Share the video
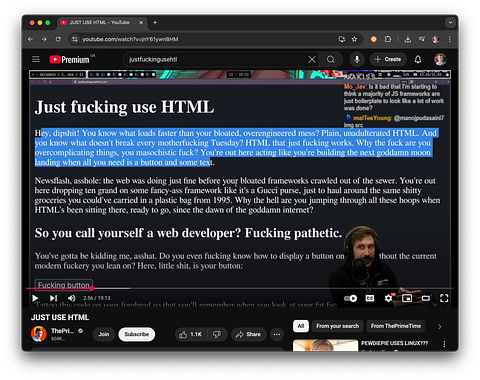This screenshot has height=380, width=480. (x=249, y=334)
